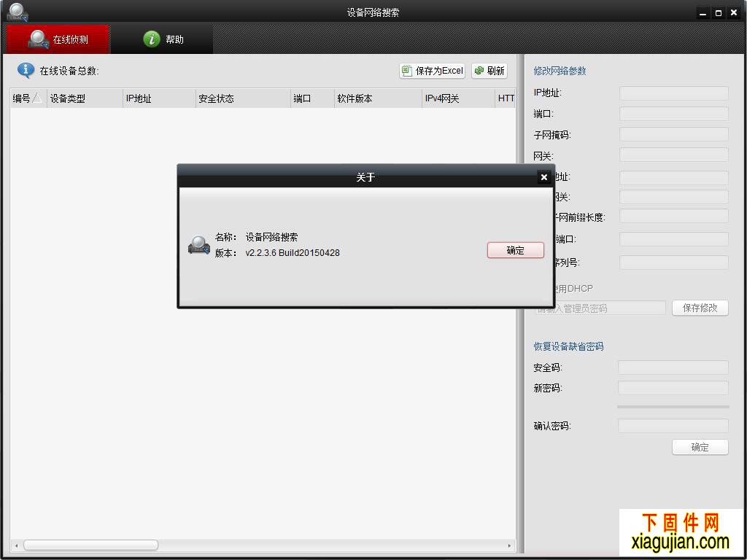747x560 pixels.
Task: Click 确定 under 恢复设备缺省密码
Action: coord(700,447)
